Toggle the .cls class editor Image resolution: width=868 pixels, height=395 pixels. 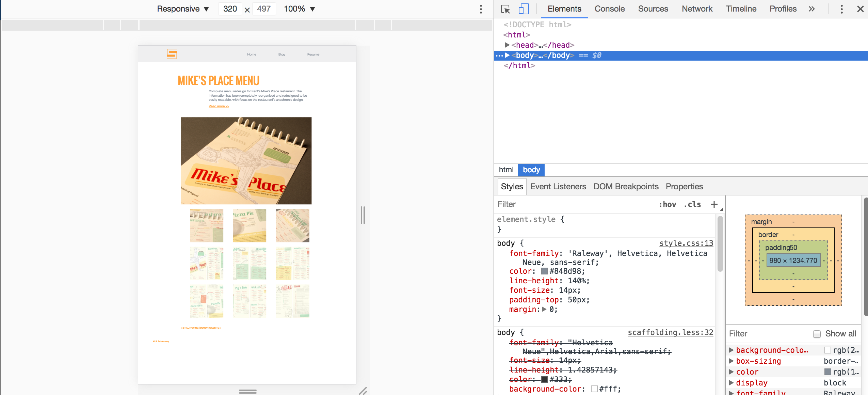click(692, 204)
